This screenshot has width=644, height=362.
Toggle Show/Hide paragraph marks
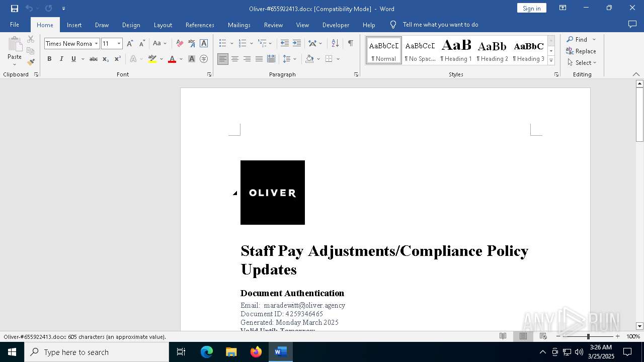(x=350, y=44)
